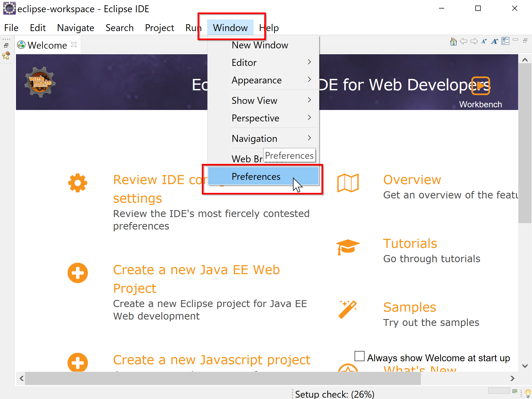Click the horizontal scrollbar thumb
Screen dimensions: 532x399
pos(223,378)
